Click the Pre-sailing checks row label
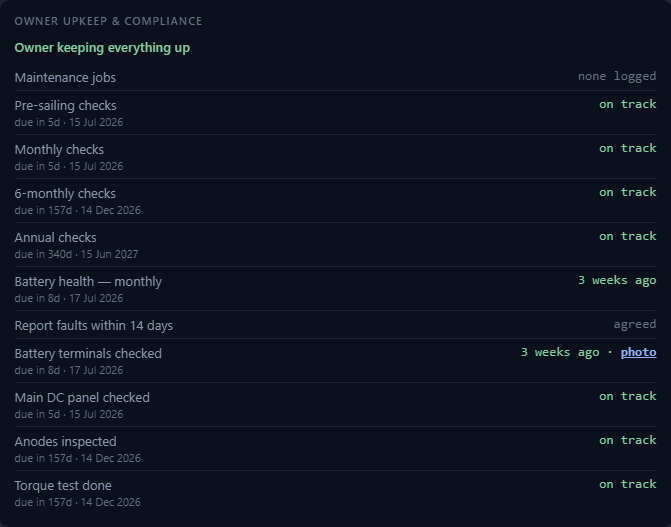The image size is (671, 527). pos(65,105)
